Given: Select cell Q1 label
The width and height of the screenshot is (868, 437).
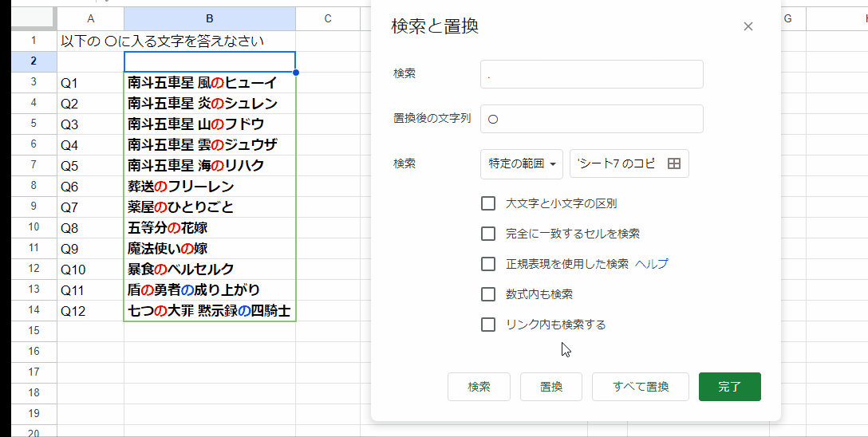Looking at the screenshot, I should [x=90, y=82].
